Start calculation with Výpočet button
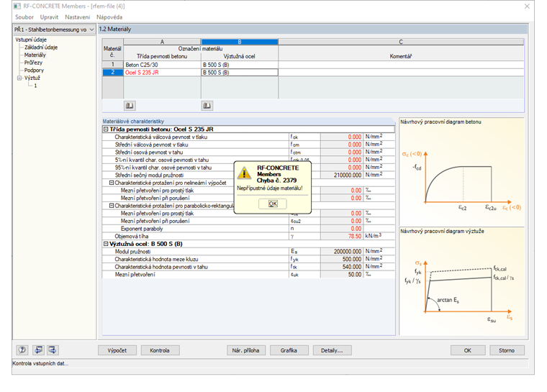 (x=117, y=350)
